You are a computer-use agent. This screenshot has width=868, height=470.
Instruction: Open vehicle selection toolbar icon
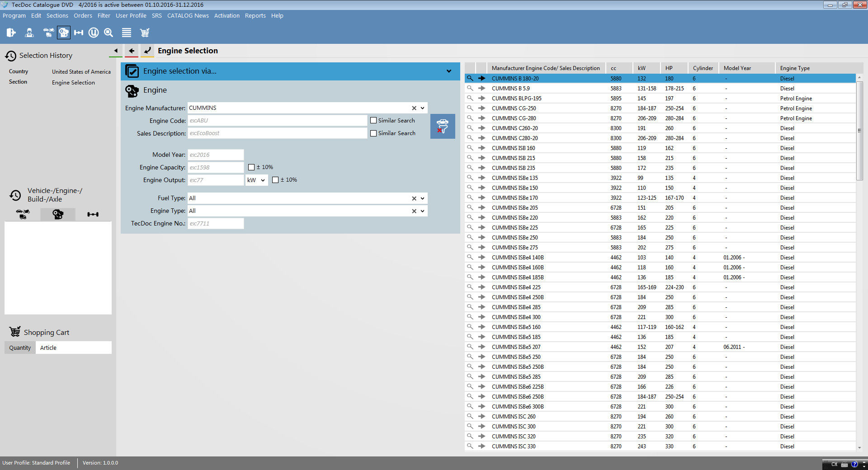[x=48, y=33]
